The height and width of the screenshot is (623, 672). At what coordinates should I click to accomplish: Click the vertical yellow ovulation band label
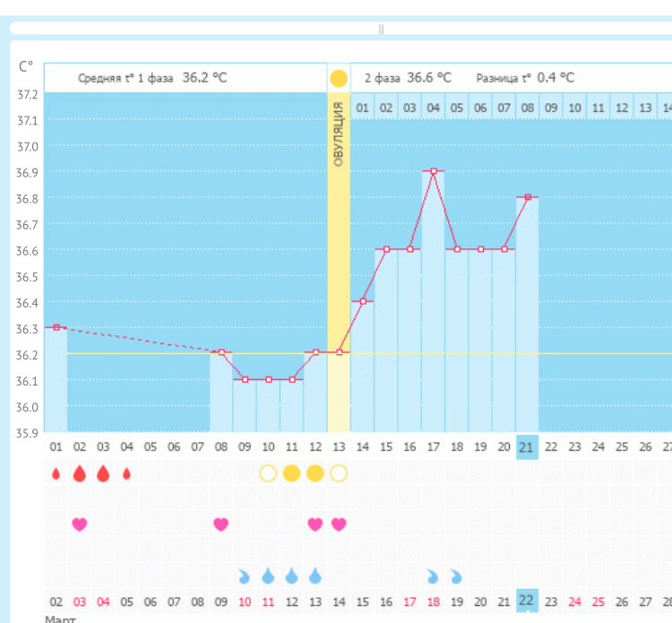point(339,134)
